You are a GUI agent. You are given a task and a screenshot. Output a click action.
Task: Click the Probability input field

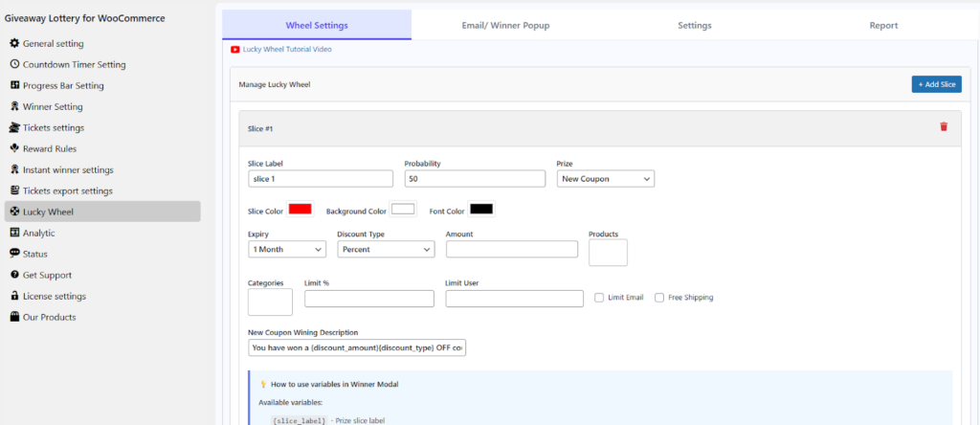pos(474,179)
